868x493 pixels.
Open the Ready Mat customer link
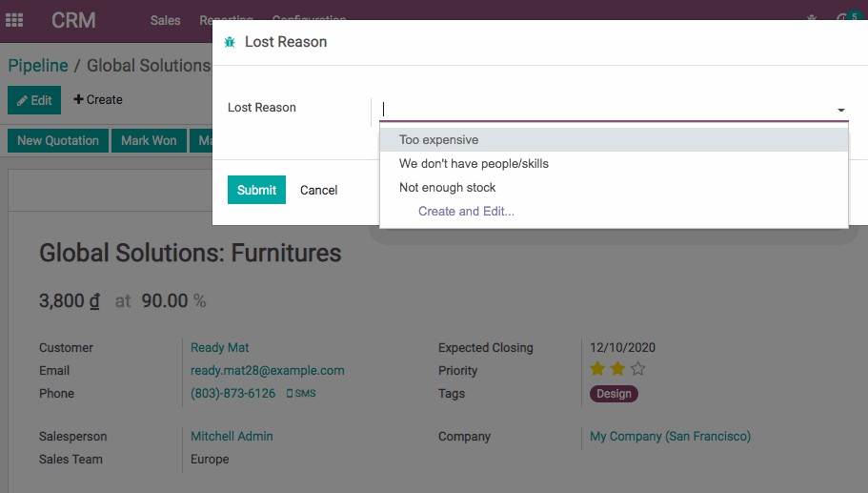[x=220, y=348]
